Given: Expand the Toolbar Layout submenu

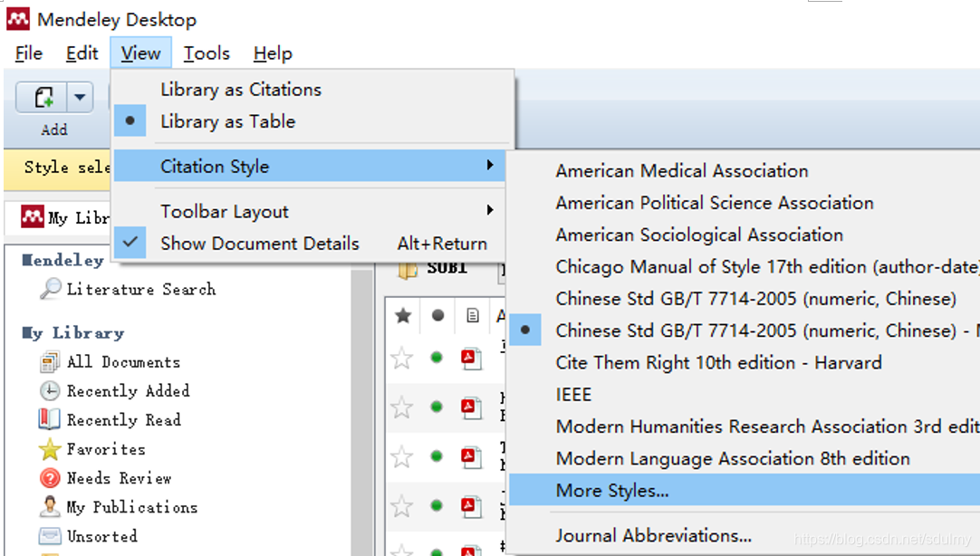Looking at the screenshot, I should pyautogui.click(x=310, y=211).
